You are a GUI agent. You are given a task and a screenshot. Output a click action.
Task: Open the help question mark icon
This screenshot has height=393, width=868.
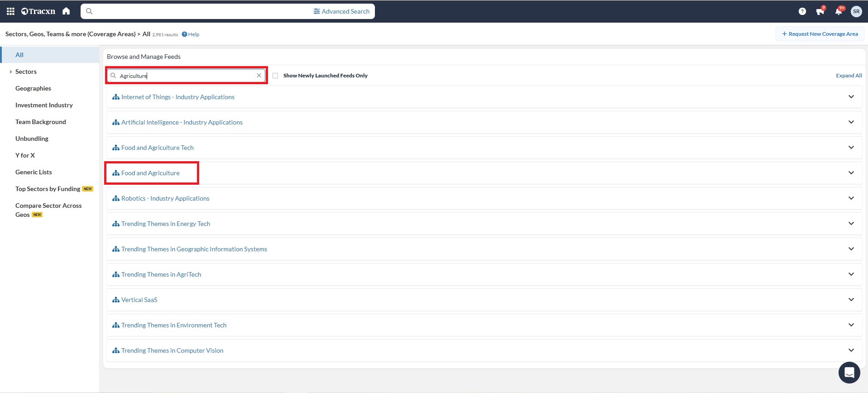click(x=802, y=11)
